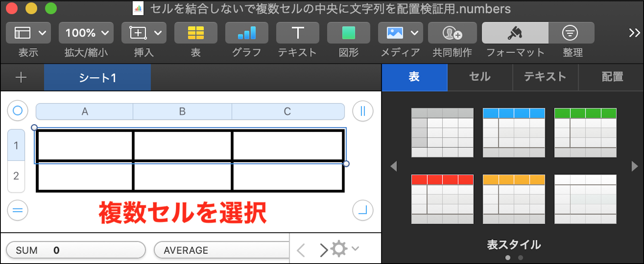Expand the View (表示) dropdown
The height and width of the screenshot is (264, 644).
click(x=28, y=33)
